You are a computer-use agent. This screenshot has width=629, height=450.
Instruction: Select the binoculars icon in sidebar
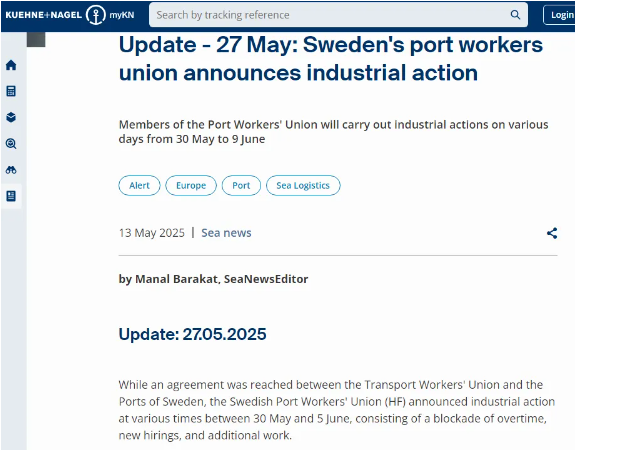click(11, 170)
